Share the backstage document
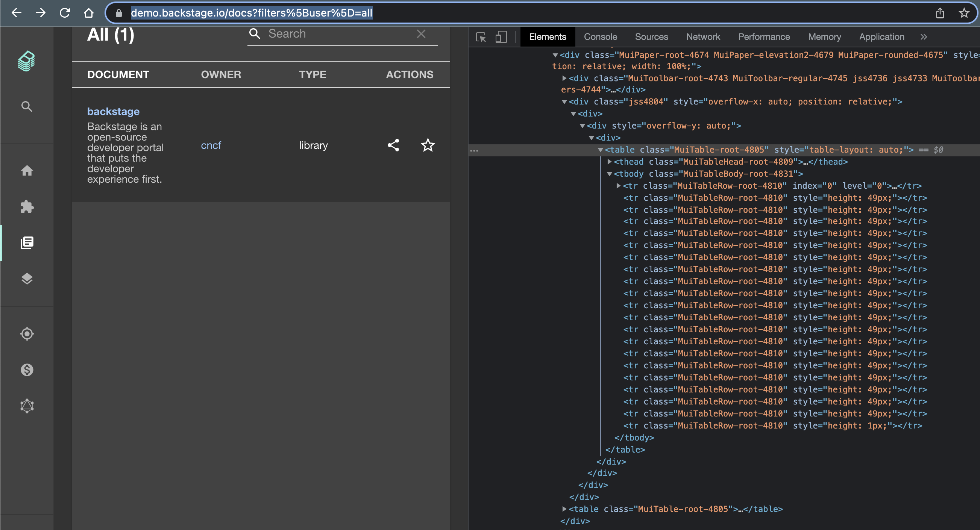This screenshot has height=530, width=980. click(x=393, y=145)
